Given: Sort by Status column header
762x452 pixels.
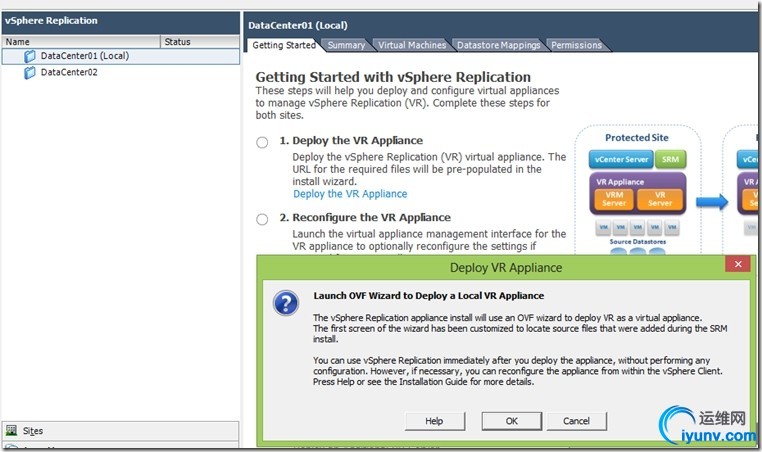Looking at the screenshot, I should (x=199, y=42).
